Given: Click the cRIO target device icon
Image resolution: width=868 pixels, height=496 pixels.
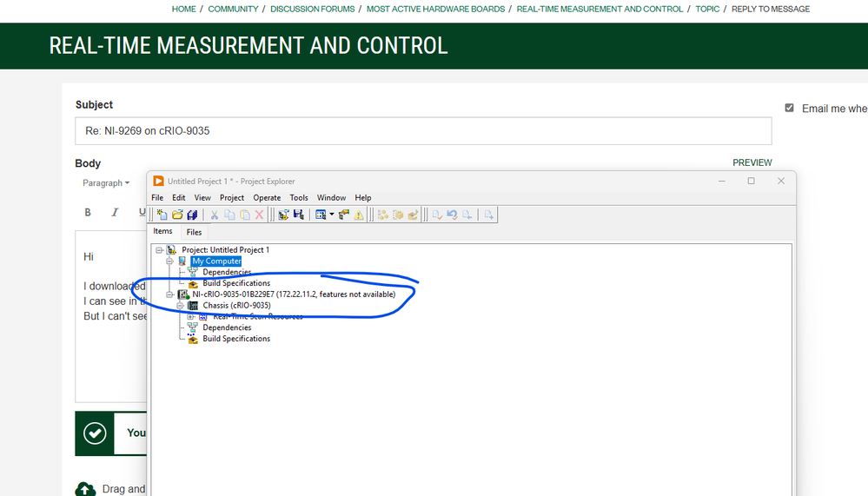Looking at the screenshot, I should (183, 294).
